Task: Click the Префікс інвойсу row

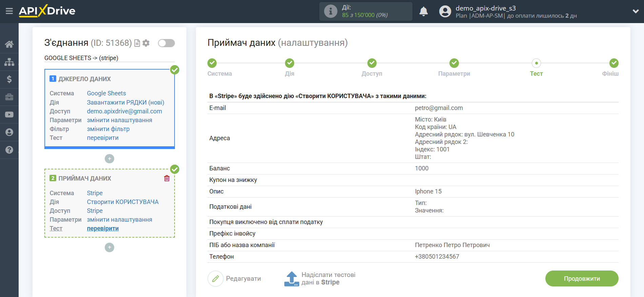Action: [413, 234]
